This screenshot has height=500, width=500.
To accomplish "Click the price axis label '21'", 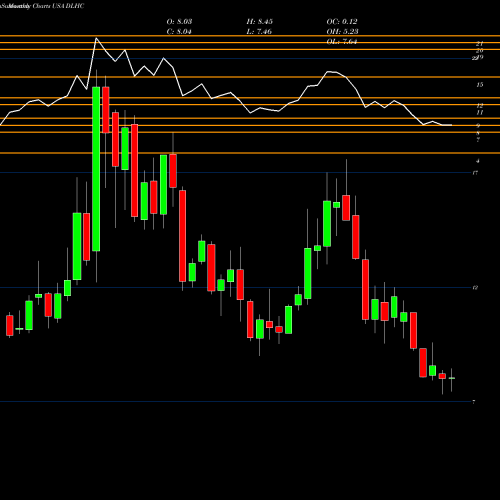I will [480, 44].
